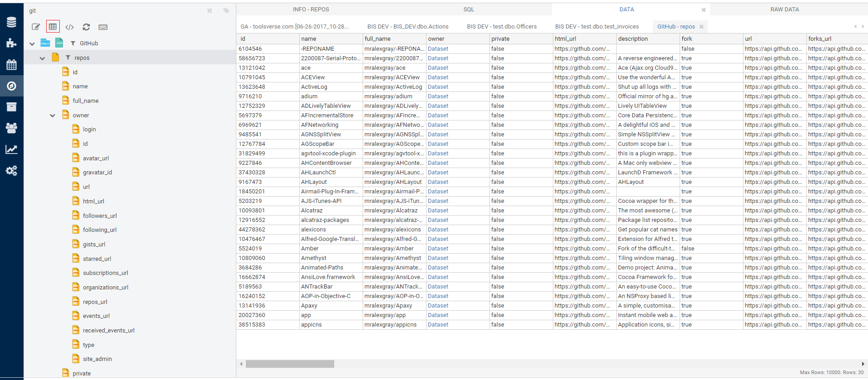Viewport: 868px width, 380px height.
Task: Click the yellow file icon of repos node
Action: [55, 57]
